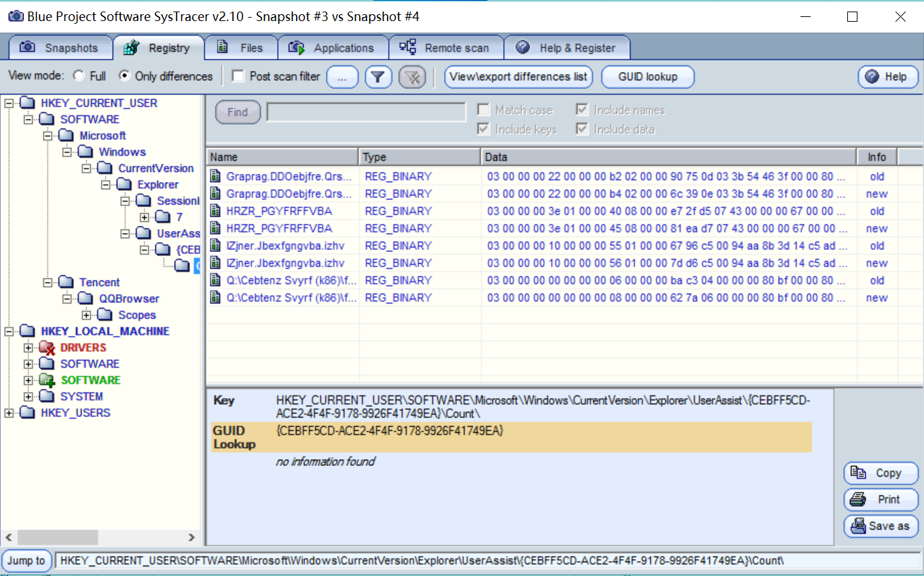Collapse the Microsoft tree node
The image size is (924, 576).
pos(48,136)
